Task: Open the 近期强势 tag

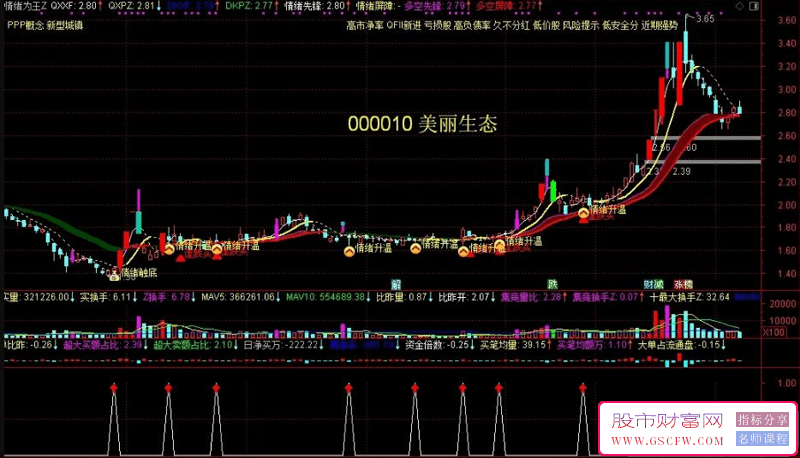Action: coord(659,25)
